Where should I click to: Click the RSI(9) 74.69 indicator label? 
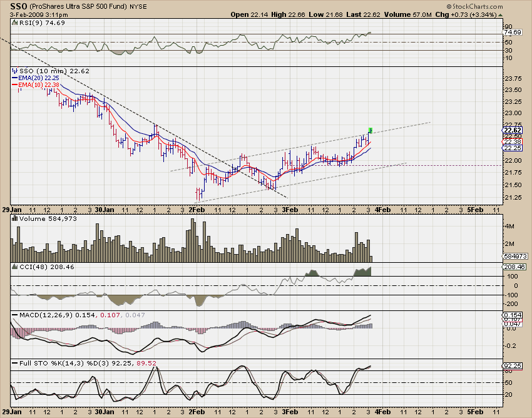click(42, 23)
